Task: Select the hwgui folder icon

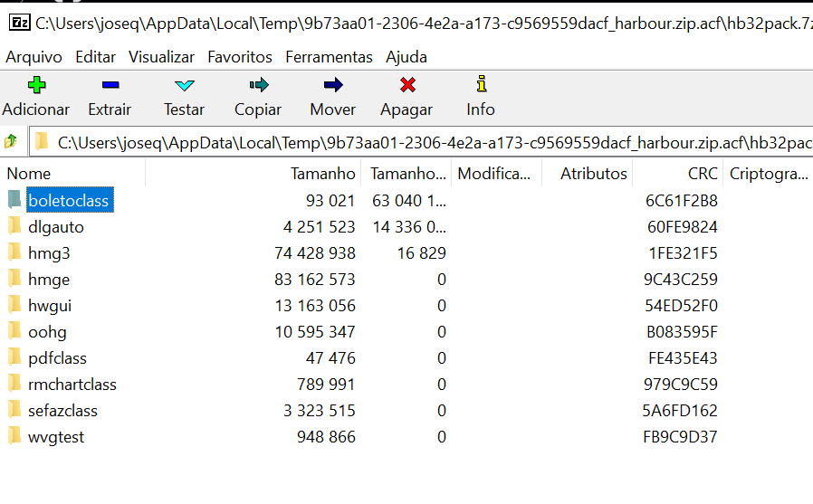Action: click(x=14, y=306)
